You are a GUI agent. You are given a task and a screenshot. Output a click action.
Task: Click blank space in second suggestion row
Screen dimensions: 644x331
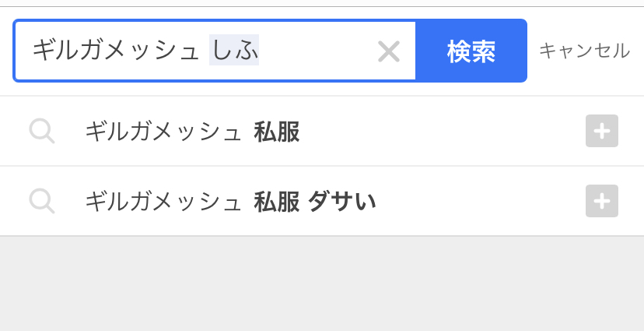[482, 202]
